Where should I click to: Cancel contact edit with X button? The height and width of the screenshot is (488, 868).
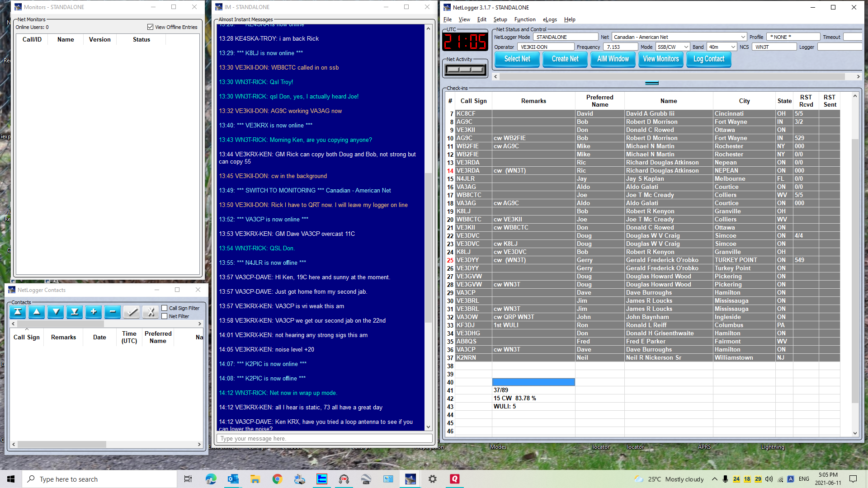tap(151, 312)
